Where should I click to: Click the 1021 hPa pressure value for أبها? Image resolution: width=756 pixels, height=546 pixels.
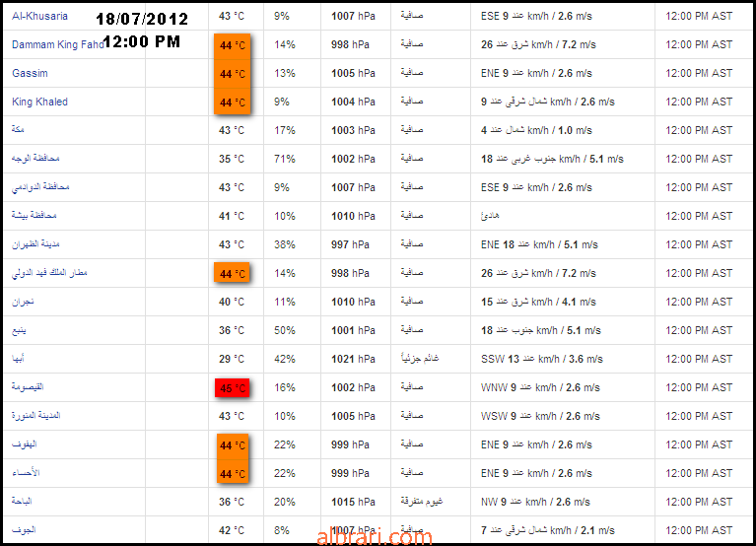pyautogui.click(x=353, y=359)
